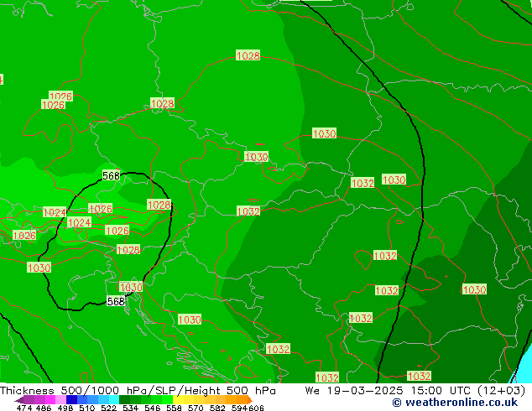Click the '582' legend value

click(x=217, y=408)
